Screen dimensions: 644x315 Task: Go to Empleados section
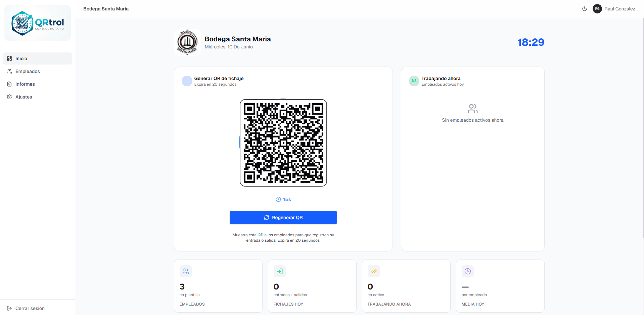[x=37, y=71]
